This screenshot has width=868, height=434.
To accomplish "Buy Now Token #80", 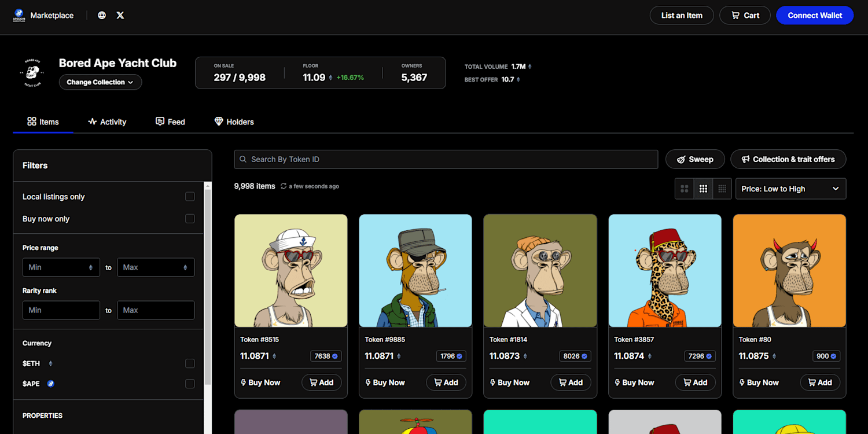I will click(x=759, y=382).
